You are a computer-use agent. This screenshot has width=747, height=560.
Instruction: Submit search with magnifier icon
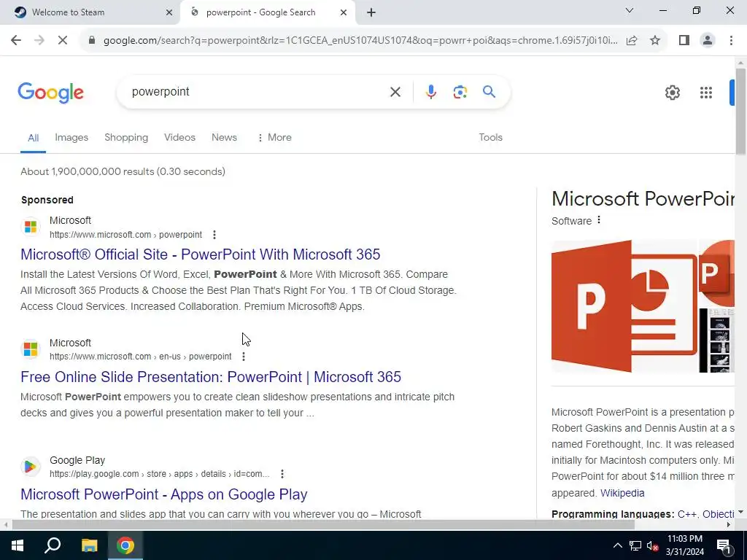click(x=489, y=91)
